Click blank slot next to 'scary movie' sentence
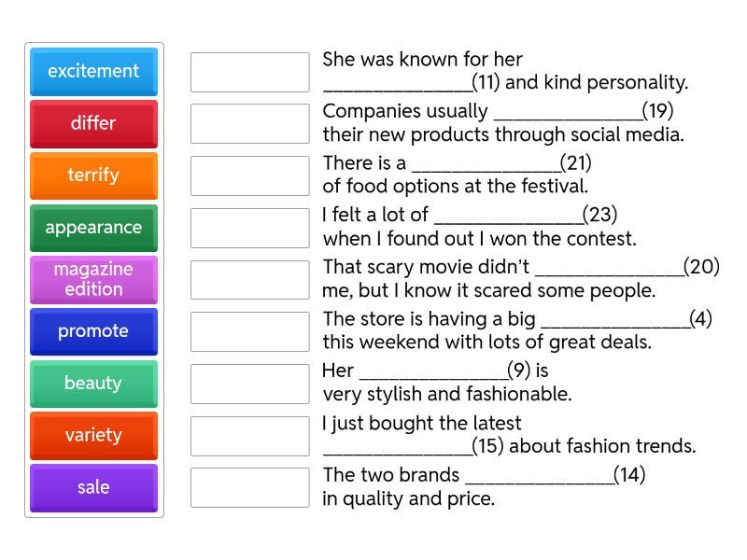 click(249, 279)
